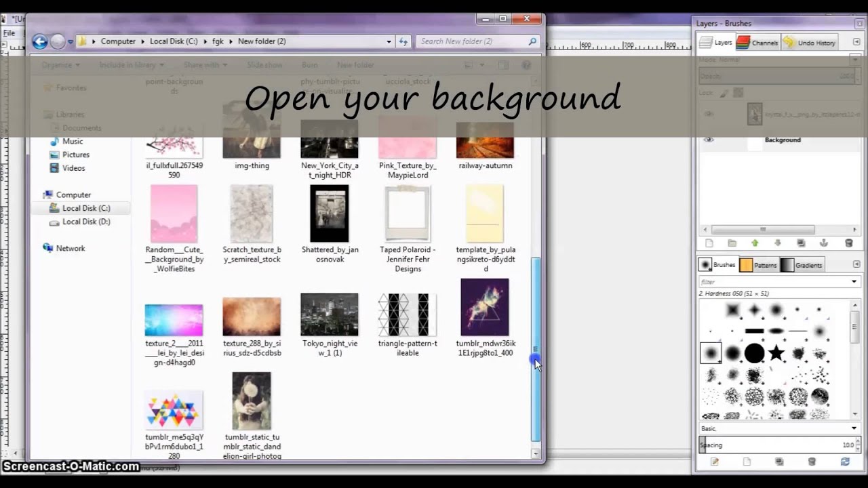868x488 pixels.
Task: Switch to the Layers tab
Action: tap(716, 43)
